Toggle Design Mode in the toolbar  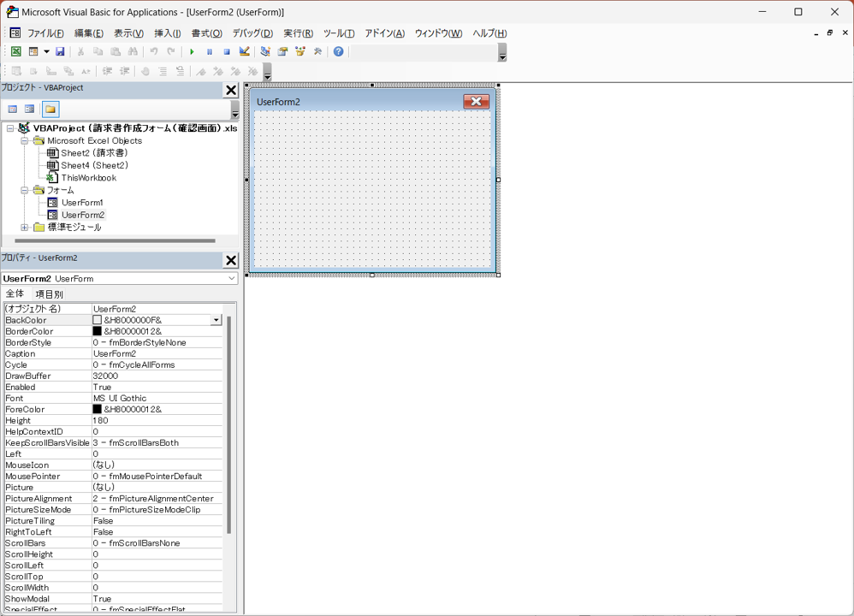[244, 51]
